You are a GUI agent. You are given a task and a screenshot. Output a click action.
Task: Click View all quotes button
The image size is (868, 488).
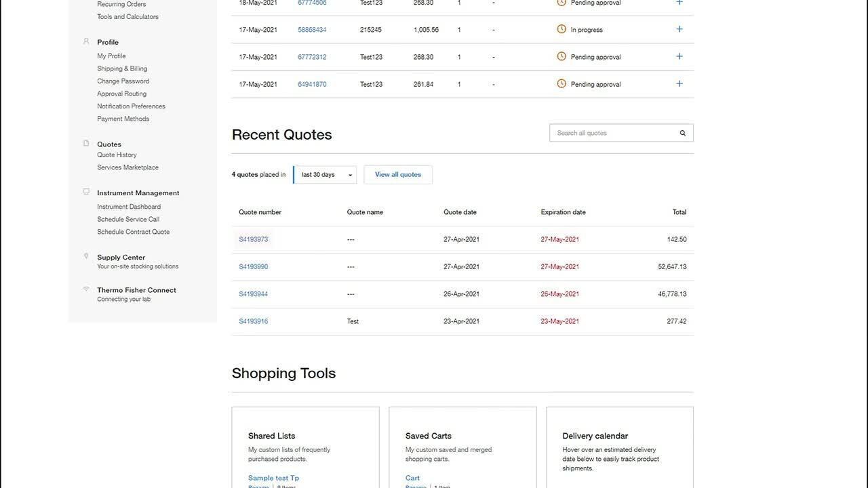tap(398, 175)
